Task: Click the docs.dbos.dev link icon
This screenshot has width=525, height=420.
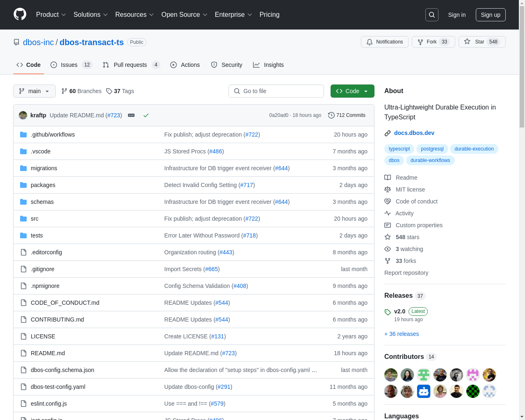Action: (388, 133)
